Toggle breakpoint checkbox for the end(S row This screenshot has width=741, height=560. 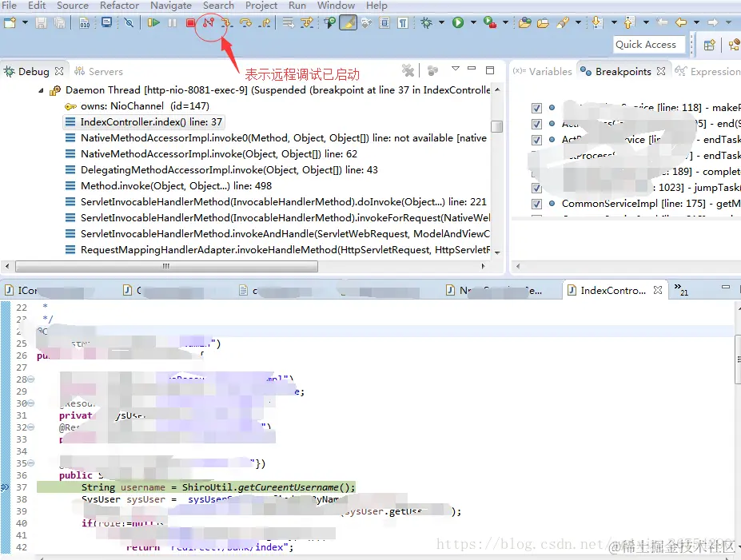coord(536,124)
